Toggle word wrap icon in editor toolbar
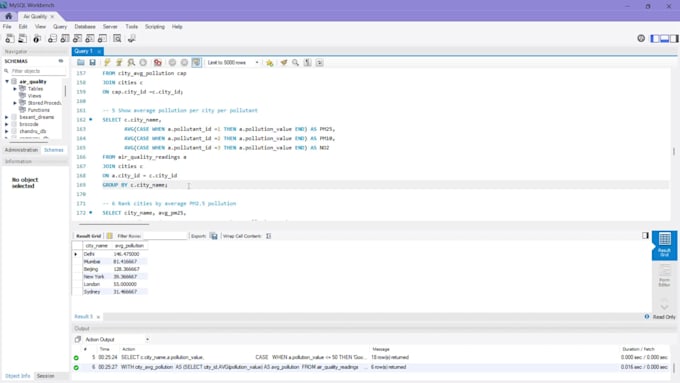 320,62
